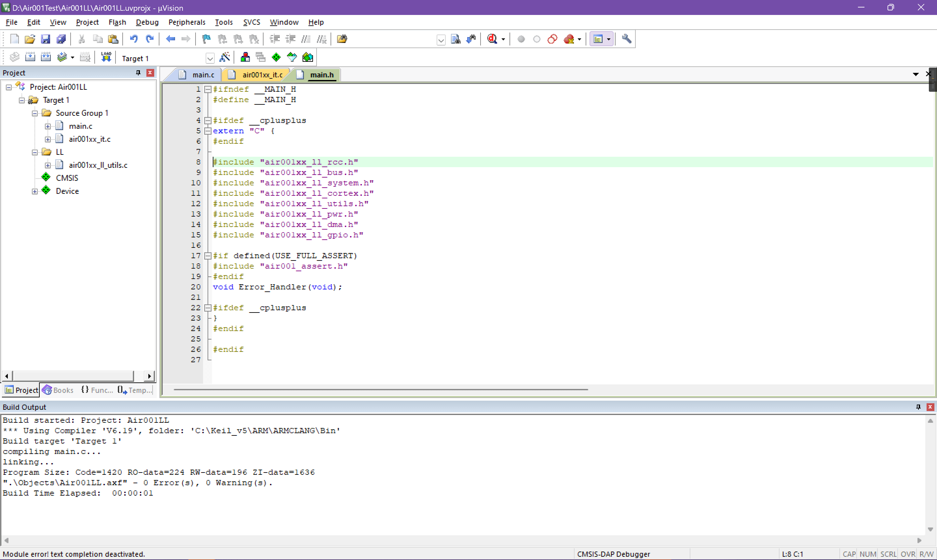Expand the Device component node
937x560 pixels.
point(35,191)
